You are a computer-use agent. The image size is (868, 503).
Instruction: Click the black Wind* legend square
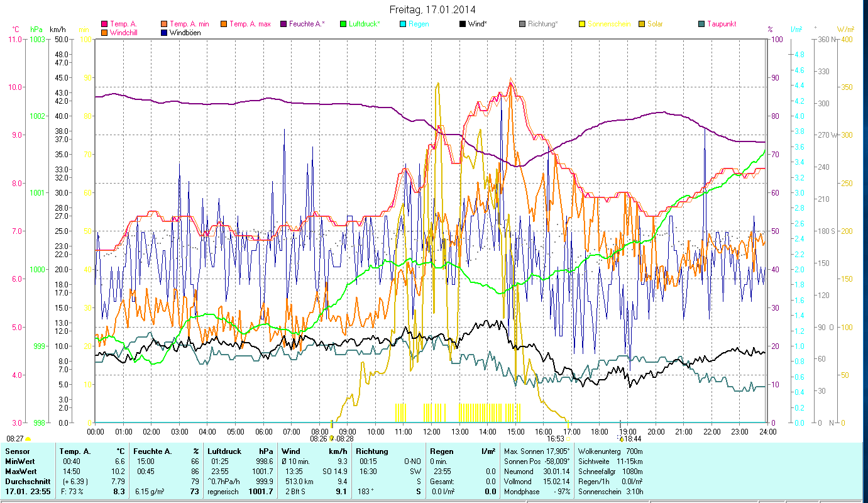tap(463, 25)
